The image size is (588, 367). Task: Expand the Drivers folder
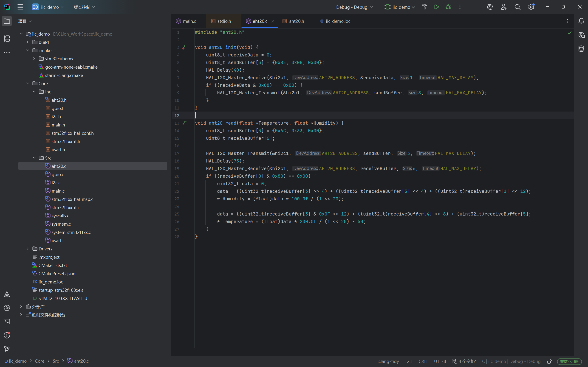[27, 249]
